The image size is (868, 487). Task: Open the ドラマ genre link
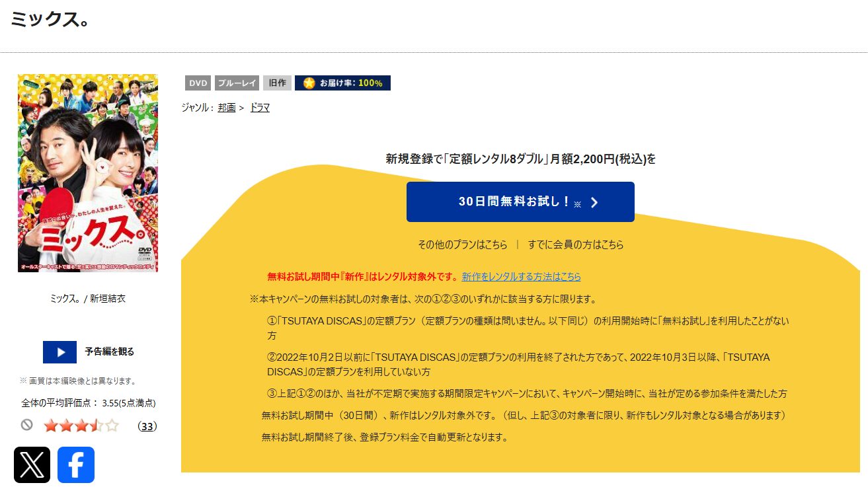[x=260, y=108]
